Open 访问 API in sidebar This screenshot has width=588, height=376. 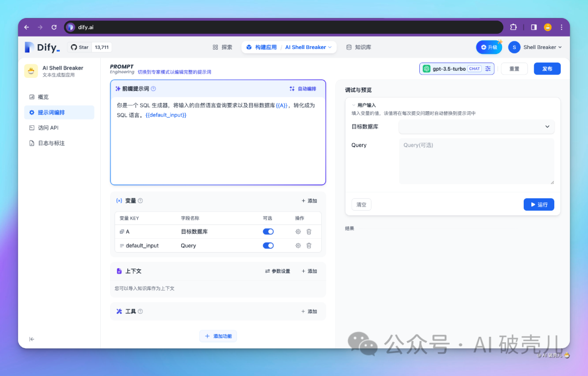click(48, 128)
